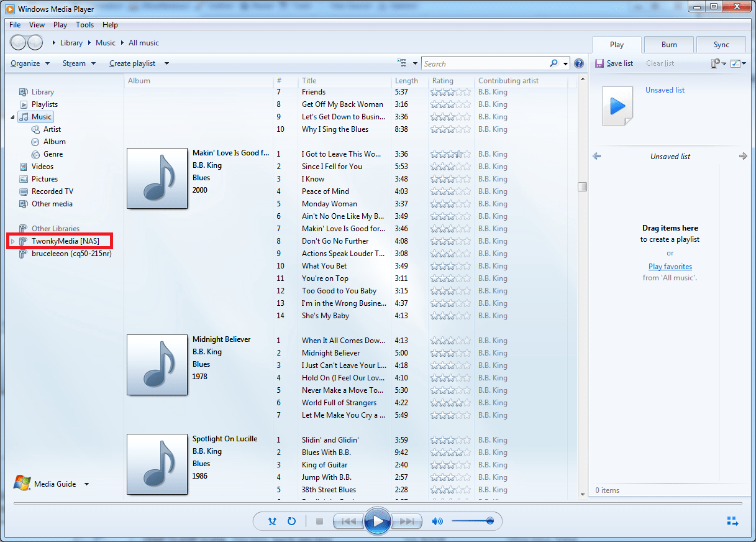Select the Play tab
Screen dimensions: 756x542
point(617,45)
